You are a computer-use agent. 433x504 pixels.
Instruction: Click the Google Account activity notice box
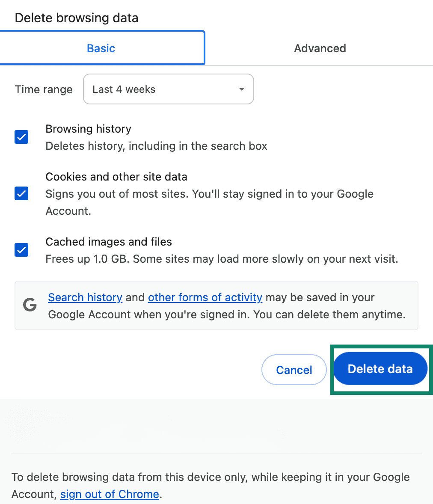tap(216, 305)
